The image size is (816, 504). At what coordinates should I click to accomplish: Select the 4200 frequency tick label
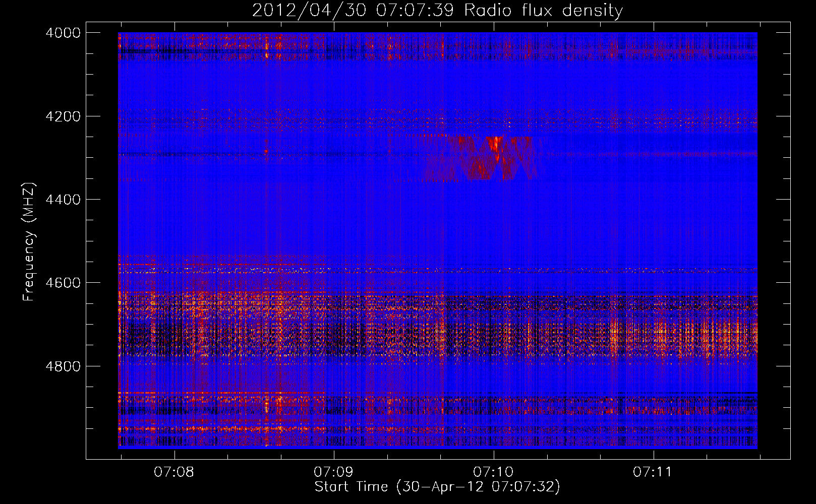pyautogui.click(x=63, y=116)
